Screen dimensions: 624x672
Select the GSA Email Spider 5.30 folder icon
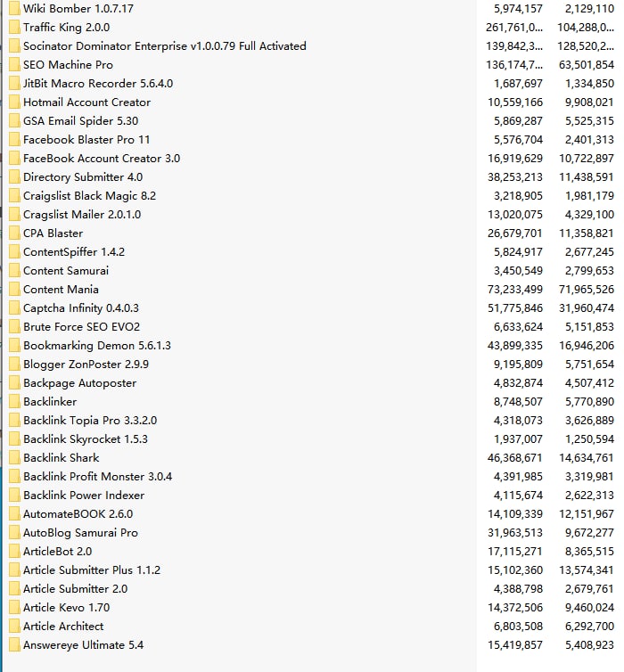pos(14,120)
